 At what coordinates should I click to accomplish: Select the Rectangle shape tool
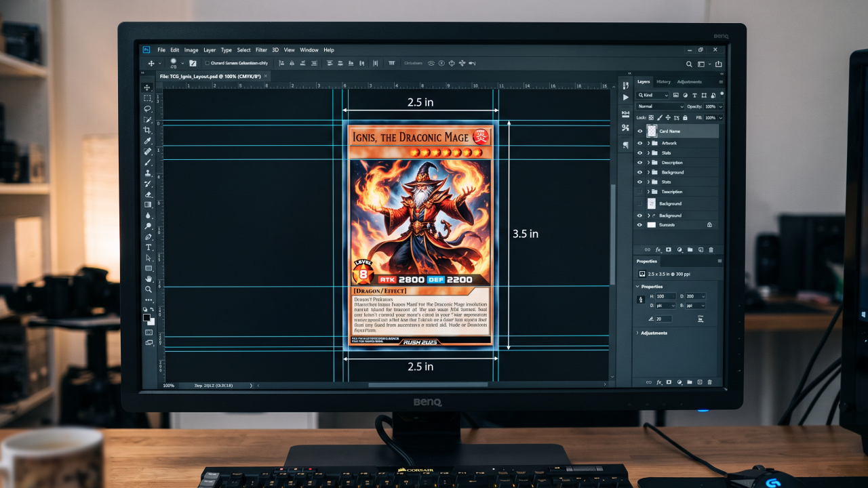[148, 268]
